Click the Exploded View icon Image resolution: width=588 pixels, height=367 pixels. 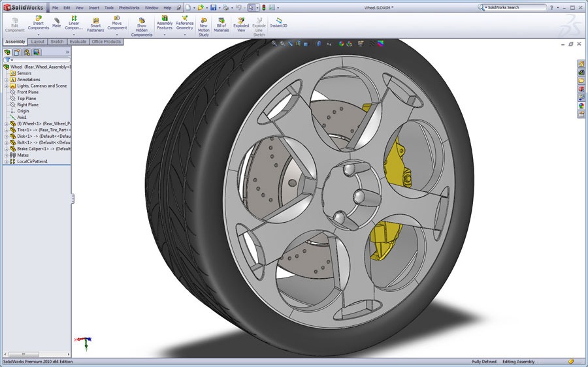tap(241, 24)
